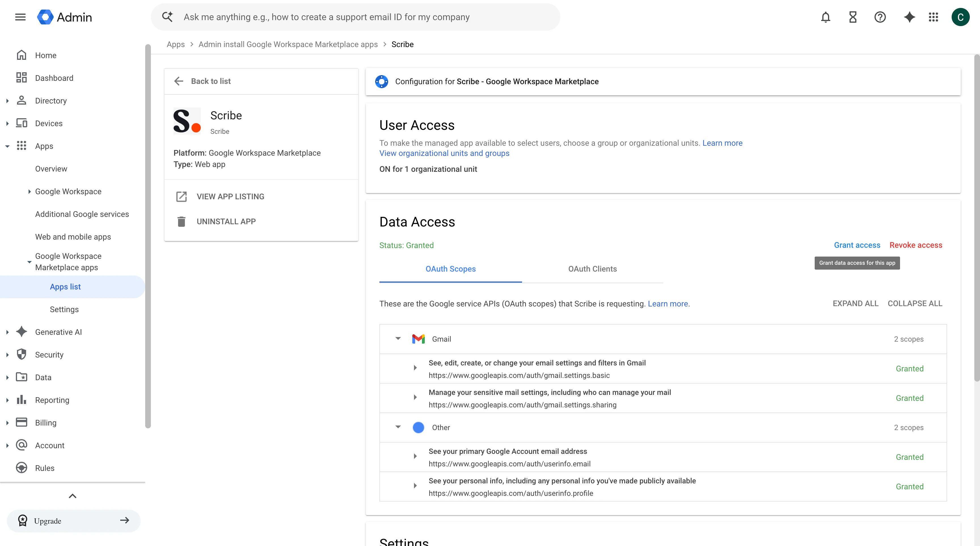The height and width of the screenshot is (546, 980).
Task: Switch to the OAuth Clients tab
Action: [x=592, y=269]
